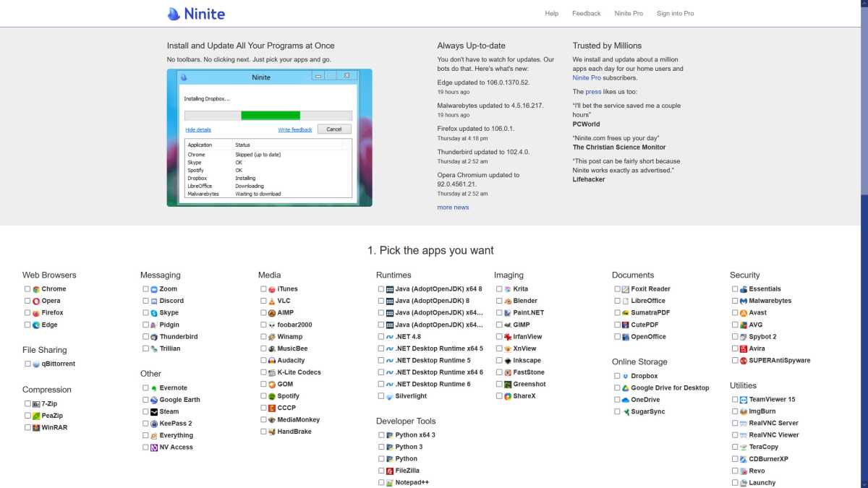Click the Discord app icon
Screen dimensions: 868x488
pyautogui.click(x=154, y=301)
